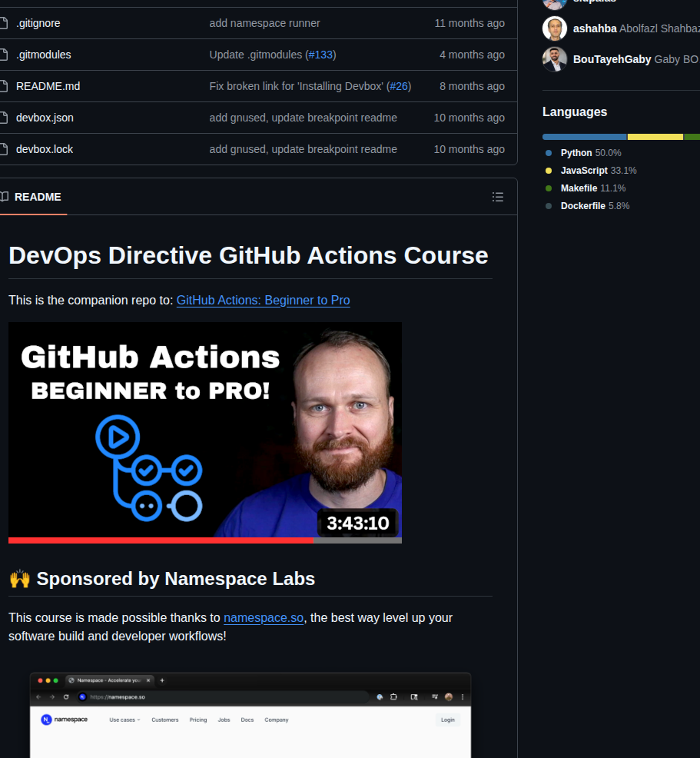
Task: Open pull request #26 link
Action: click(399, 86)
